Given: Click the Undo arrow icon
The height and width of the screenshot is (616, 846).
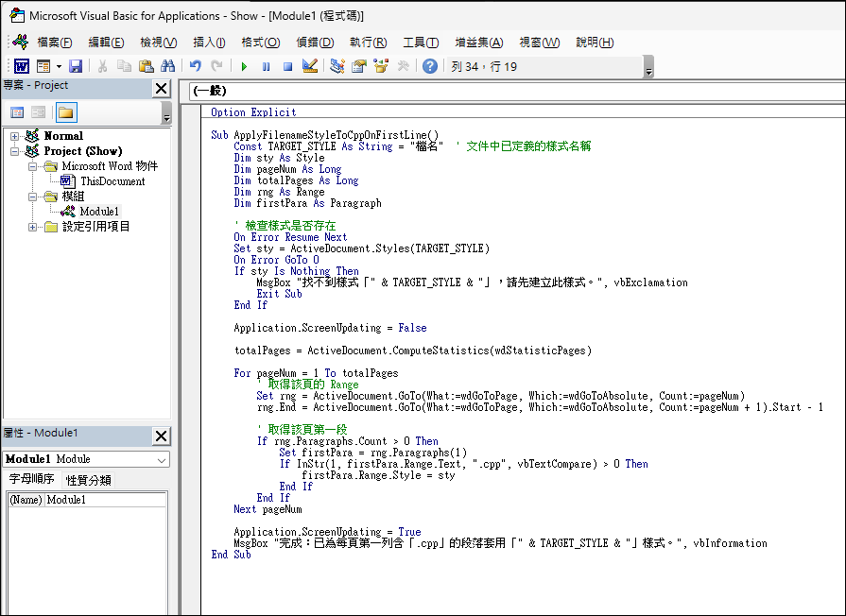Looking at the screenshot, I should point(195,66).
